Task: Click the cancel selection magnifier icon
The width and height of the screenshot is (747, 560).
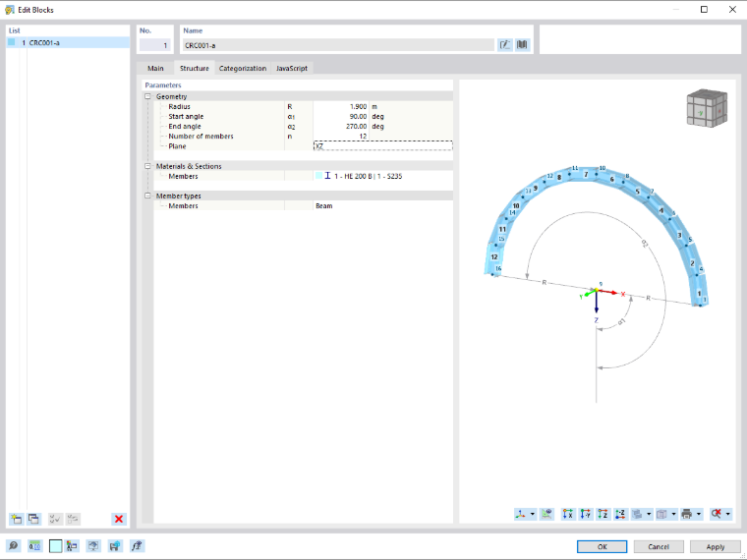Action: point(716,514)
